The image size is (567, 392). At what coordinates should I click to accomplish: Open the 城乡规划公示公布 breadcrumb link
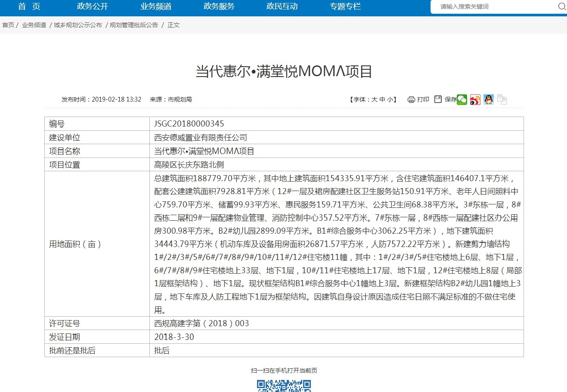pyautogui.click(x=78, y=25)
